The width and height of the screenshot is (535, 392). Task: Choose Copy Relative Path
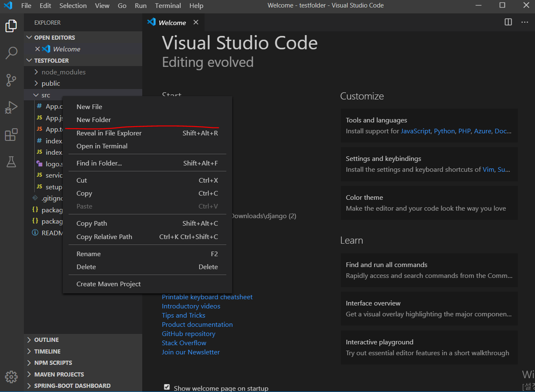point(147,237)
